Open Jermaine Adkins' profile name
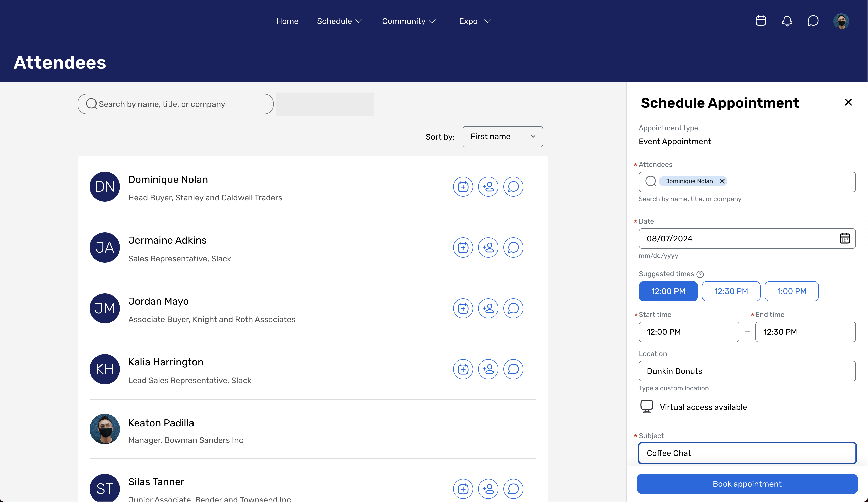This screenshot has width=868, height=502. [167, 240]
